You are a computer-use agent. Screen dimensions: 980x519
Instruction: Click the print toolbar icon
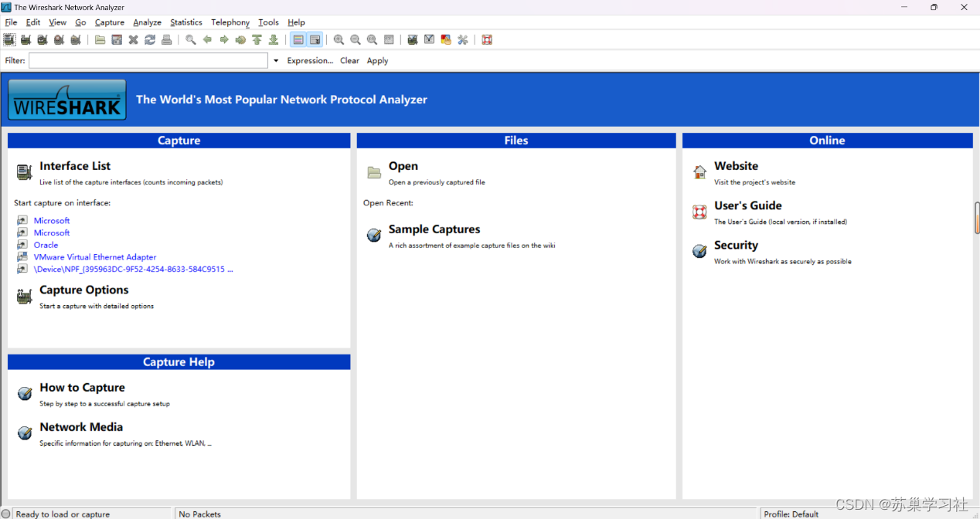[x=167, y=39]
